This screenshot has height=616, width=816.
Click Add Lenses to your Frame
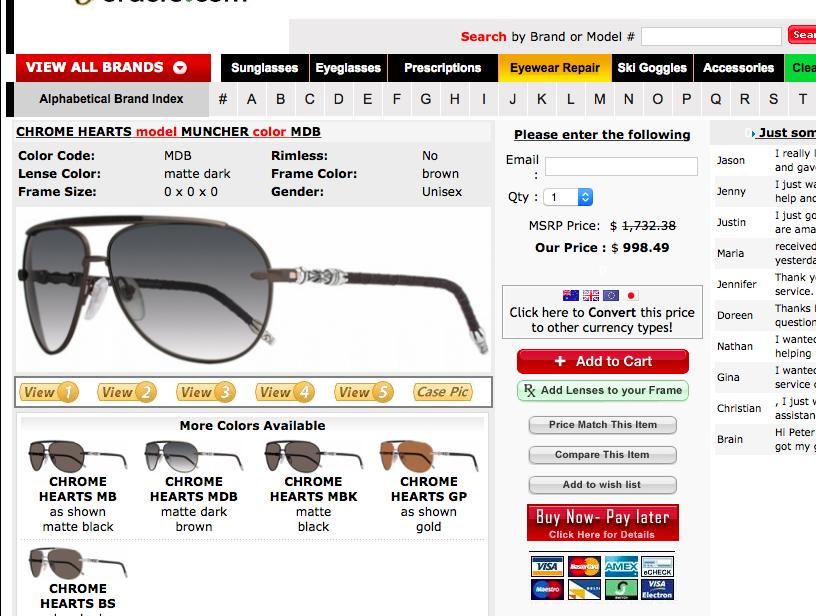click(603, 390)
